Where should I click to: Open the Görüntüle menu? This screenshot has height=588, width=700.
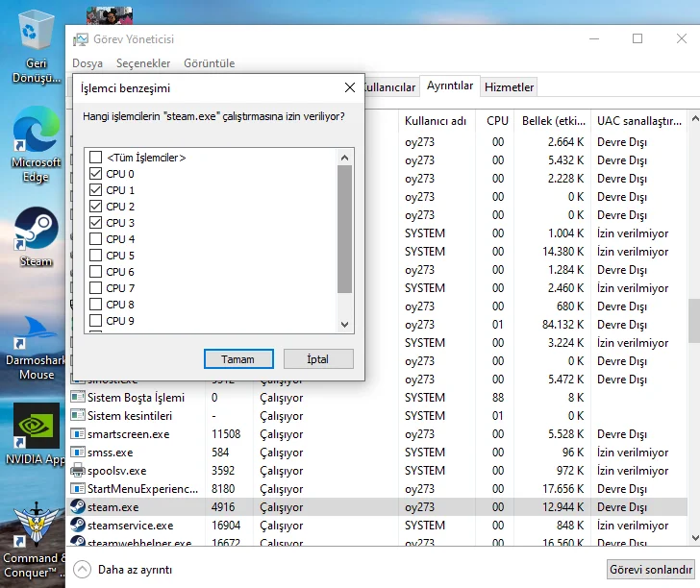tap(210, 63)
